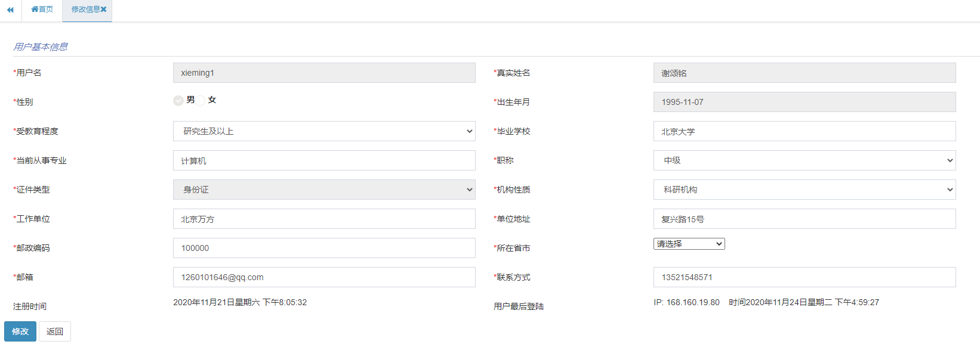Open the 证件类型 dropdown showing 身份证
This screenshot has height=360, width=980.
[324, 190]
